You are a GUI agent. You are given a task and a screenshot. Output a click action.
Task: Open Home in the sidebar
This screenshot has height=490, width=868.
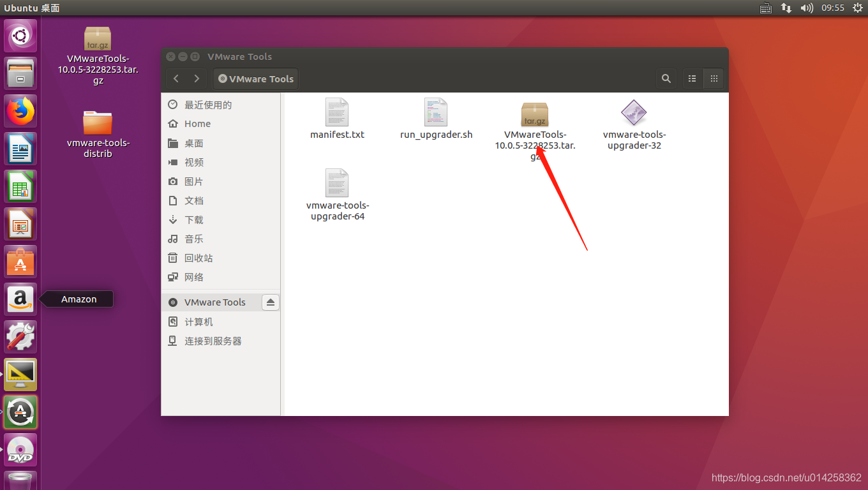point(221,124)
